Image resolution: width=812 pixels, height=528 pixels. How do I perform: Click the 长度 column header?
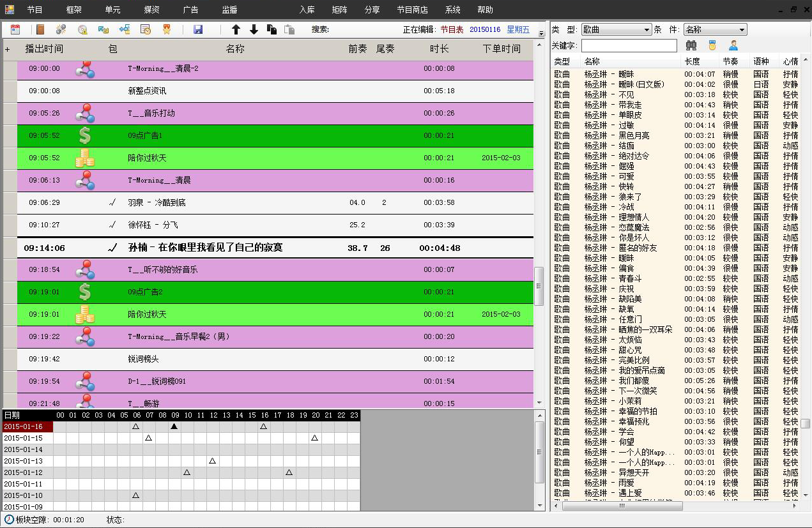tap(692, 61)
